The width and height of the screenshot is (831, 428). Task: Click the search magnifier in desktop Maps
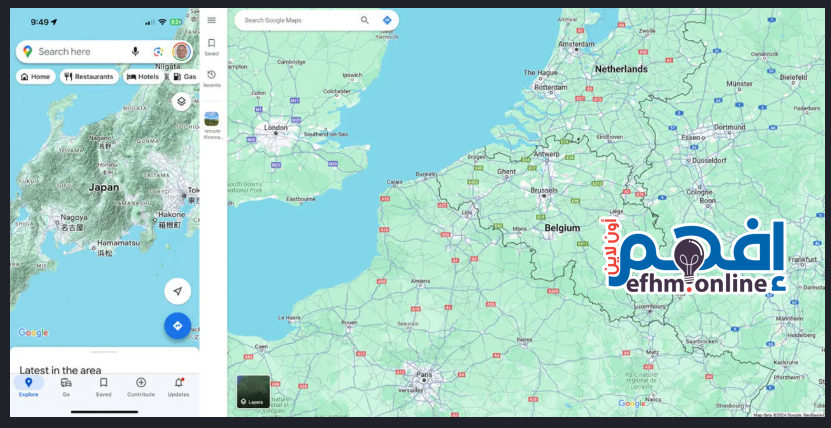coord(365,20)
